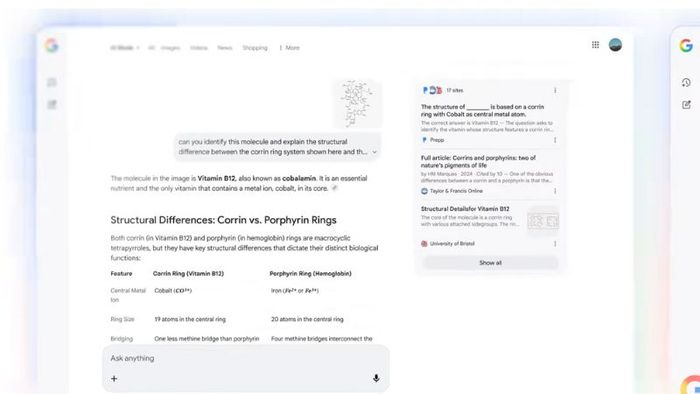Click the 'Porphyrin Ring (Hemoglobin)' column header

pyautogui.click(x=310, y=274)
